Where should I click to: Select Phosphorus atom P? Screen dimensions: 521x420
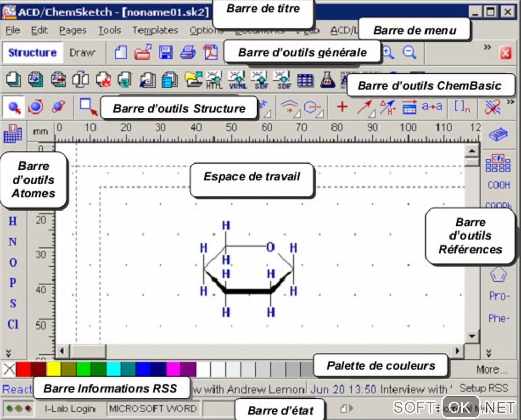click(x=13, y=283)
